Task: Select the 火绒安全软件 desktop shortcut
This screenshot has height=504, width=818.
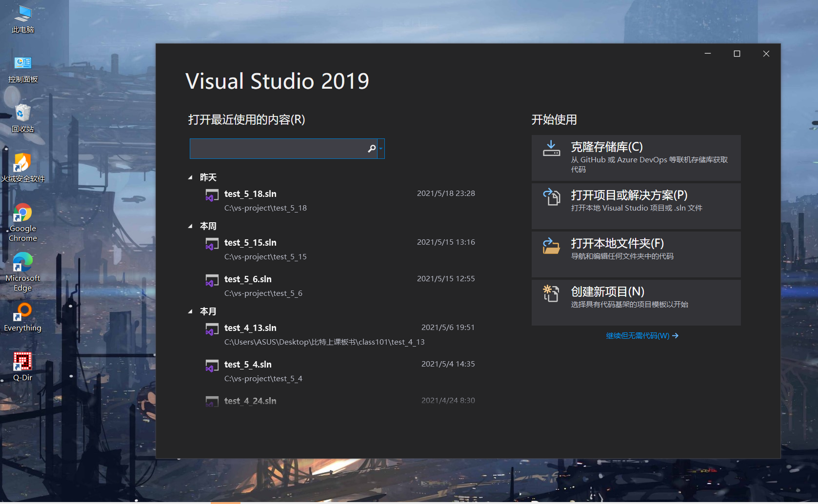Action: click(x=23, y=168)
